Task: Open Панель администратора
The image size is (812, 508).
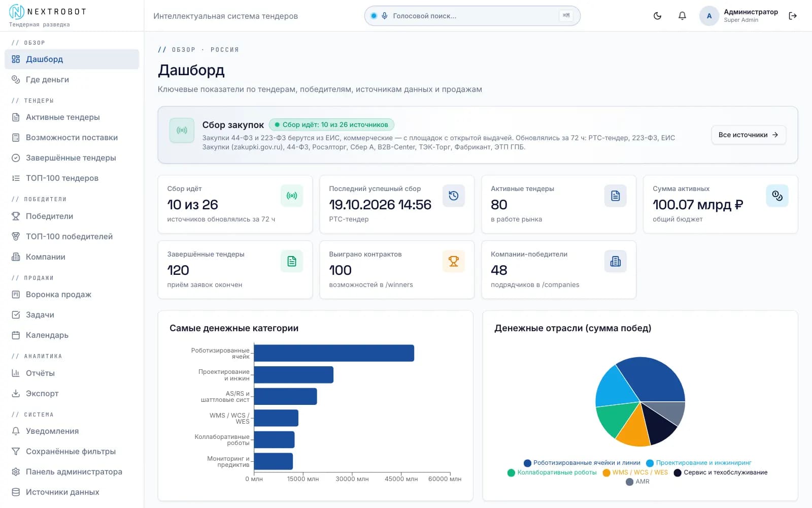Action: (x=72, y=471)
